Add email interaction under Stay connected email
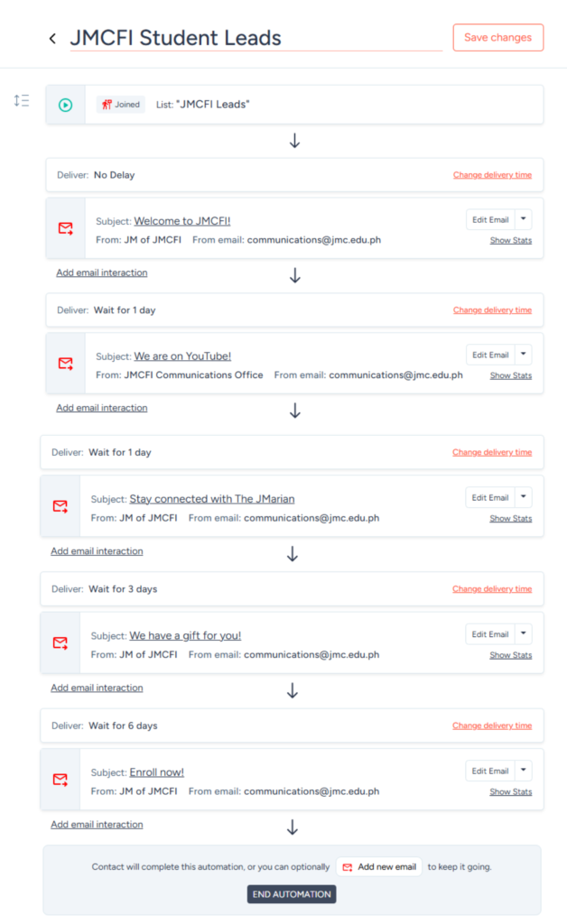Screen dimensions: 567x924 pos(97,551)
